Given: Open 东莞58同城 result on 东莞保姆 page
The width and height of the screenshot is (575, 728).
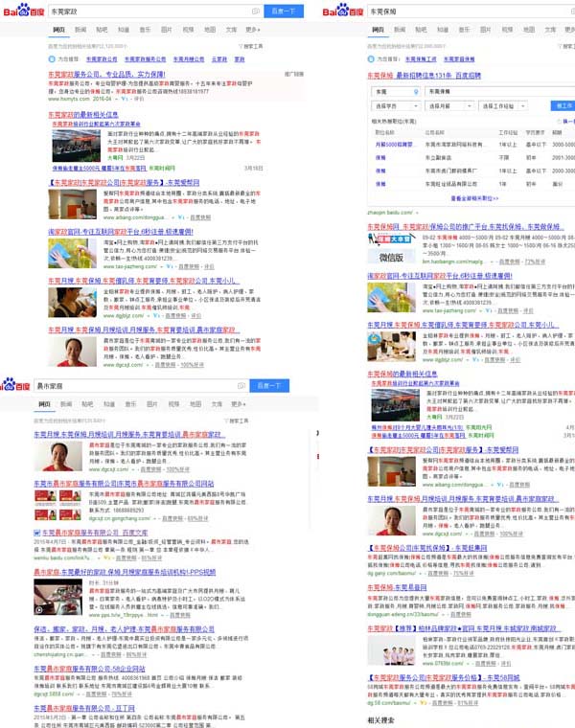Looking at the screenshot, I should 444,678.
